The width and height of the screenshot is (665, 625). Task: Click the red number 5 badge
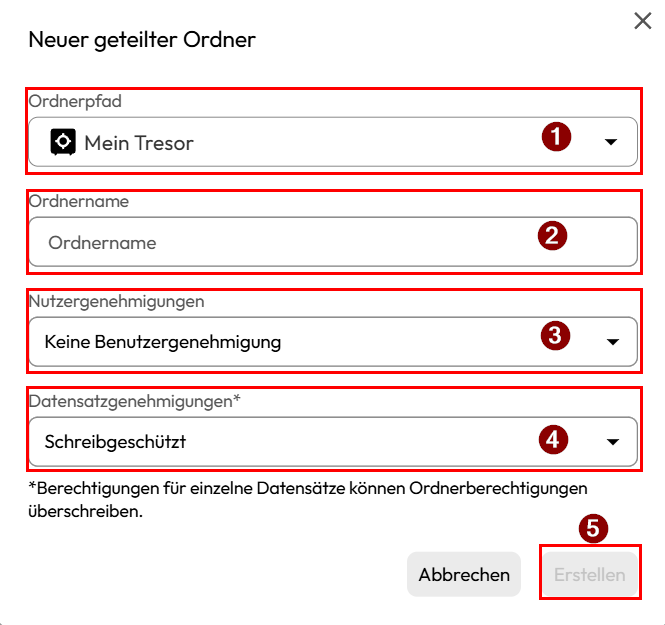click(x=595, y=528)
